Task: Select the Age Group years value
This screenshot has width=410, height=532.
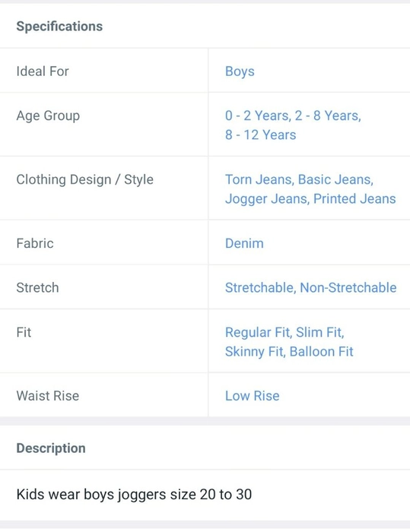Action: [293, 125]
